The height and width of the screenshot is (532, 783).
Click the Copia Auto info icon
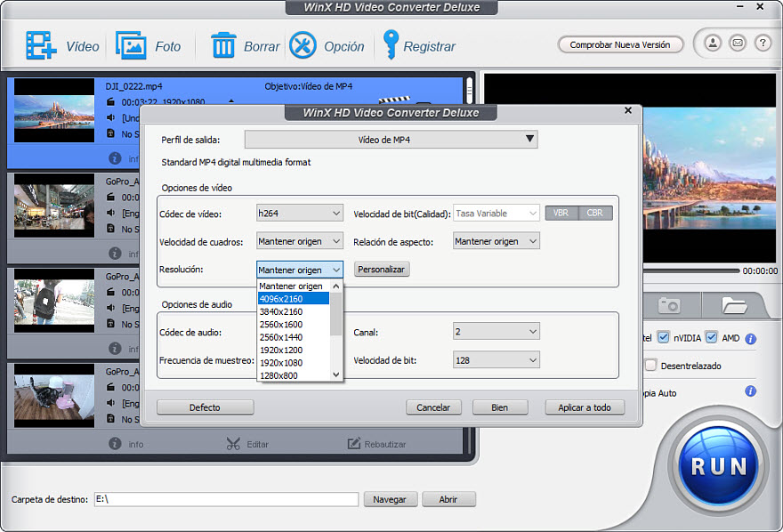(751, 391)
